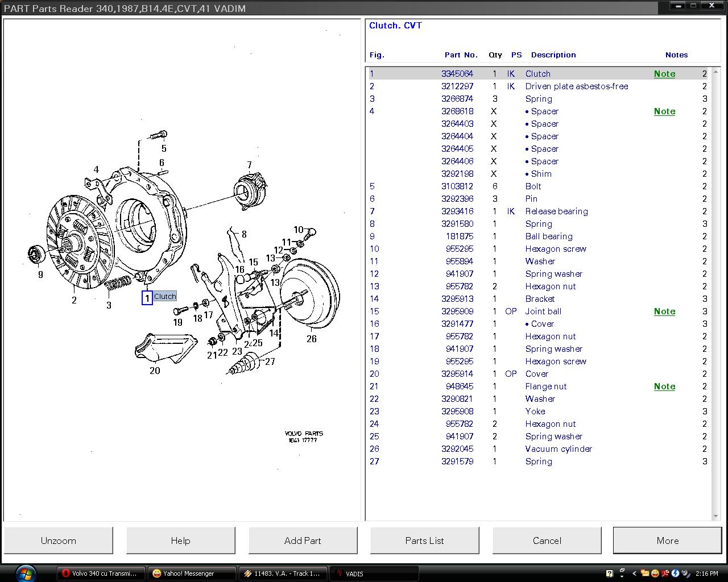
Task: Switch to Opera Volvo 340 taskbar window
Action: (x=101, y=573)
